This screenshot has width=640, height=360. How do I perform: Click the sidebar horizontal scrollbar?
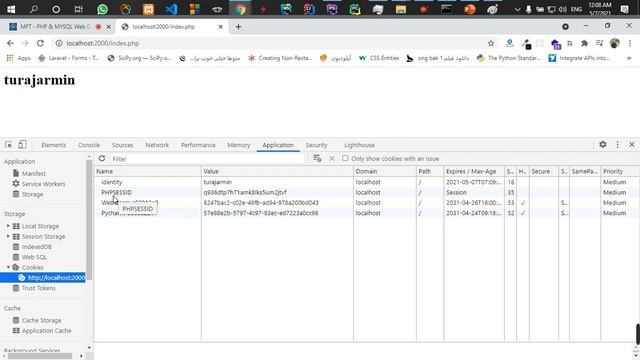pos(40,356)
